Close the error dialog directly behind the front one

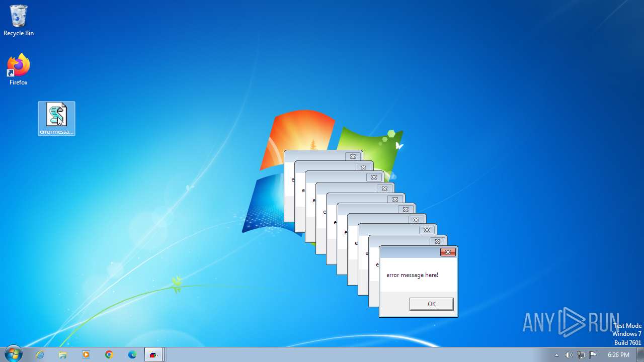point(437,241)
